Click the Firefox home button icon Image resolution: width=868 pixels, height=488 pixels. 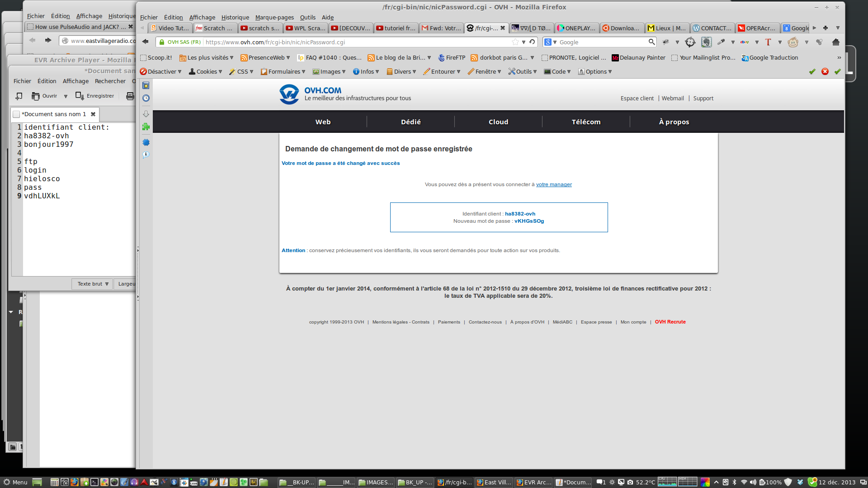[x=835, y=42]
